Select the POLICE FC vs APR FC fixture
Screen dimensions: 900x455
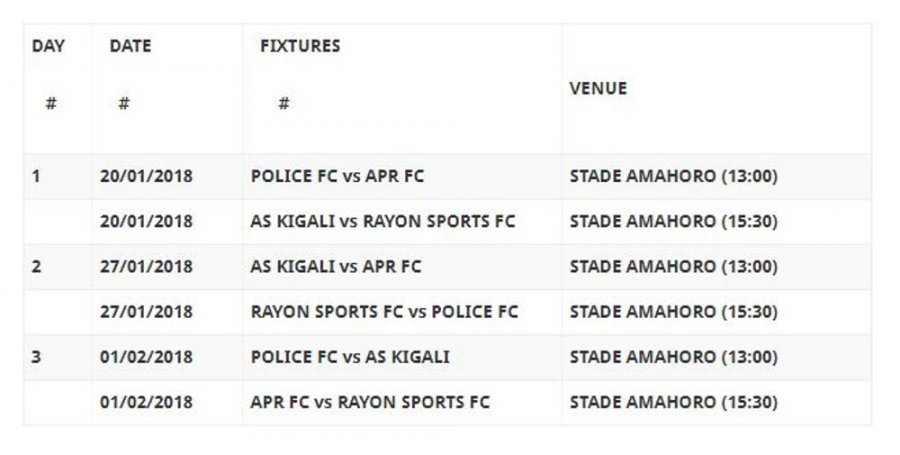pos(337,177)
